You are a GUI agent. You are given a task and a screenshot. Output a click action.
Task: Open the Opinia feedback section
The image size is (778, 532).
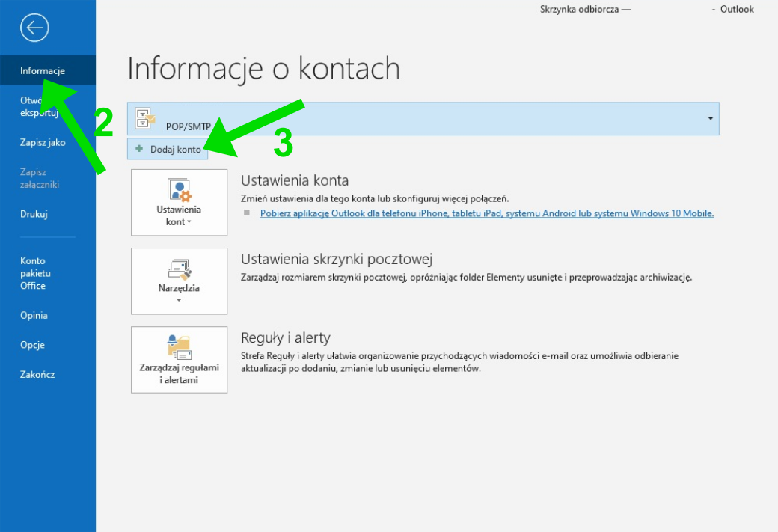[34, 316]
